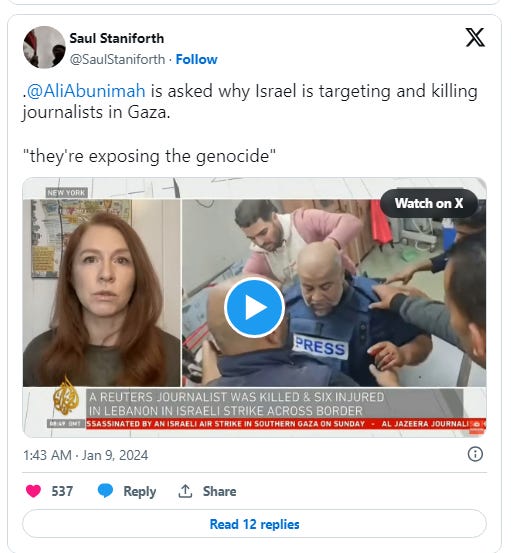Image resolution: width=527 pixels, height=553 pixels.
Task: Click the @SaulStaniforth handle
Action: [117, 59]
